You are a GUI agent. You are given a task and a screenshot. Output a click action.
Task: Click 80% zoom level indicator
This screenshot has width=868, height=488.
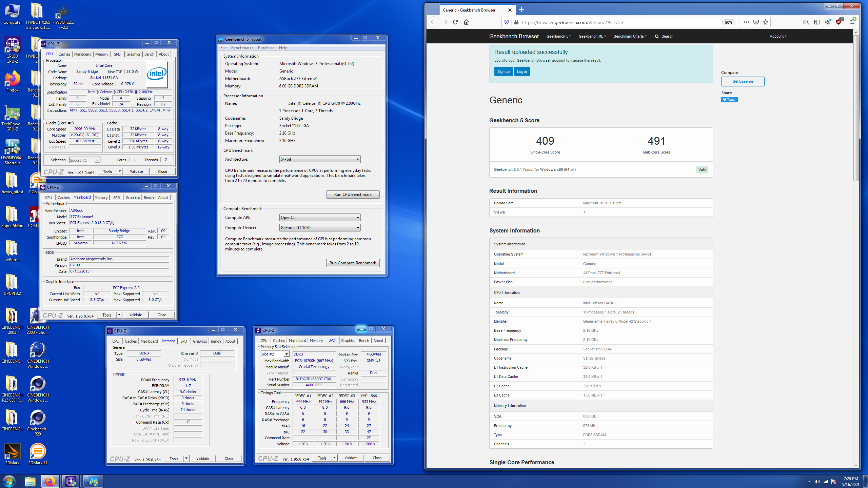728,22
